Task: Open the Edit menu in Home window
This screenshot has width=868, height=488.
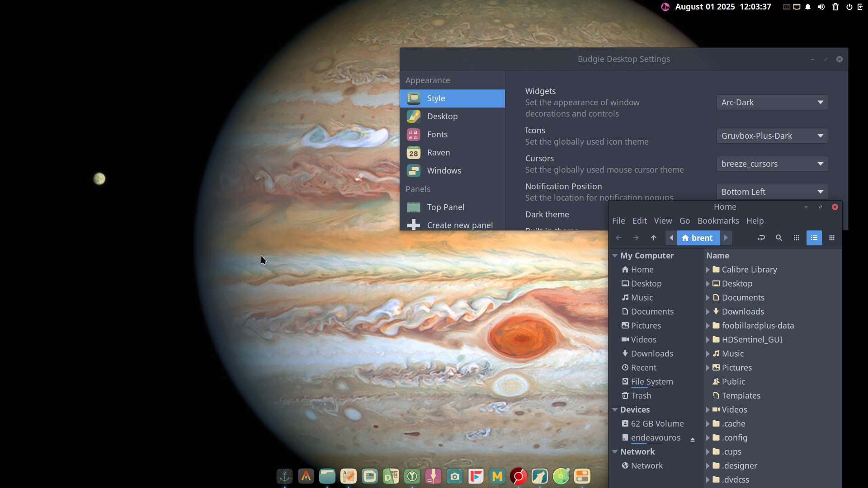Action: (640, 221)
